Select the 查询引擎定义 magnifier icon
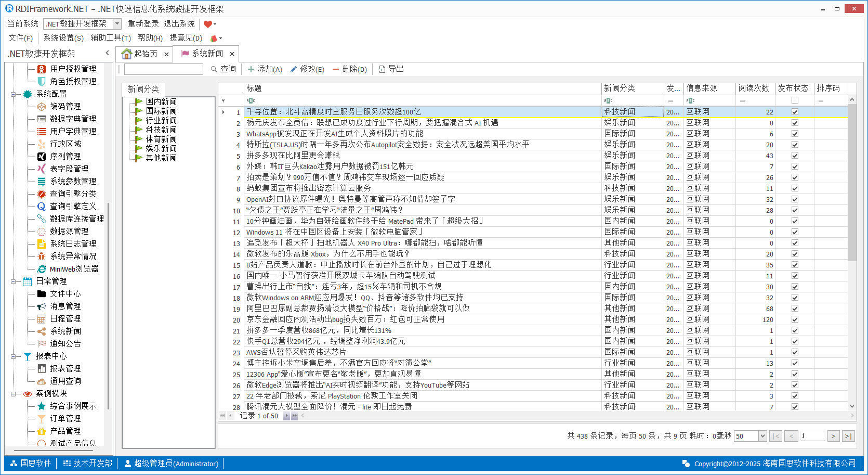This screenshot has height=475, width=868. pyautogui.click(x=42, y=206)
